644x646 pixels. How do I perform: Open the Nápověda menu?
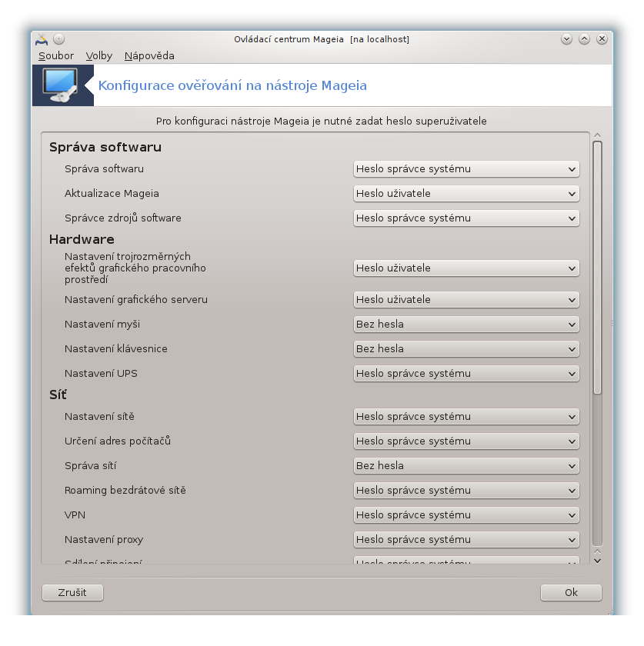(149, 55)
